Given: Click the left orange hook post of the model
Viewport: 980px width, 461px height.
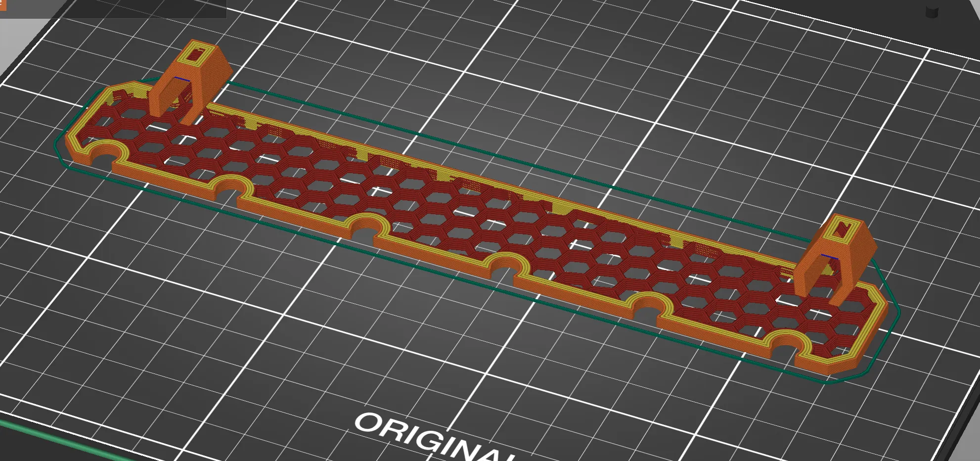Looking at the screenshot, I should tap(190, 82).
